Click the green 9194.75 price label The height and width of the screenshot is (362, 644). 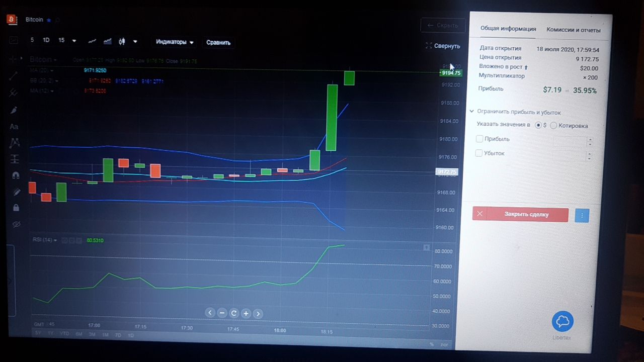pos(450,73)
